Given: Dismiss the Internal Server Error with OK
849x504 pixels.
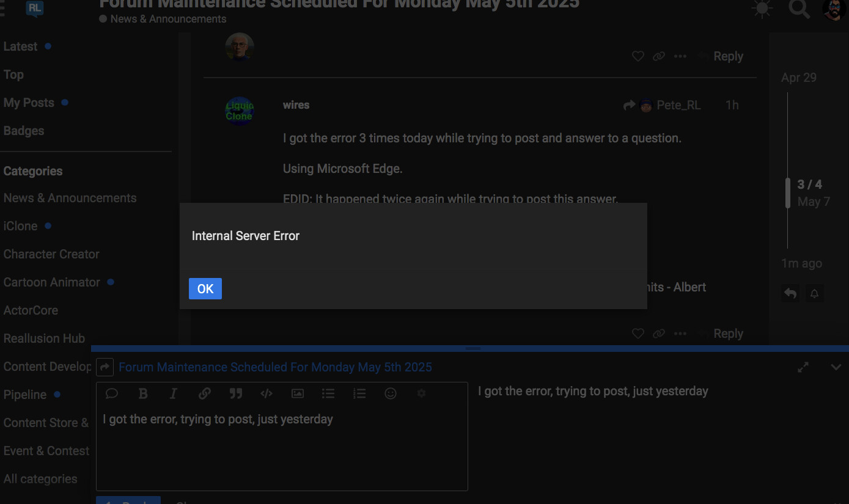Looking at the screenshot, I should tap(205, 288).
